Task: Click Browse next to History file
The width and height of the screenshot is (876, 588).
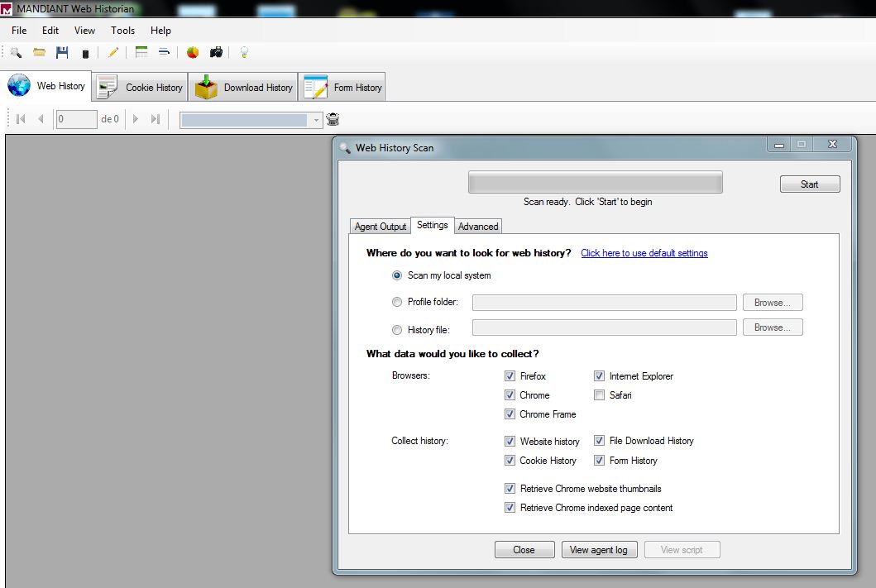Action: click(773, 327)
